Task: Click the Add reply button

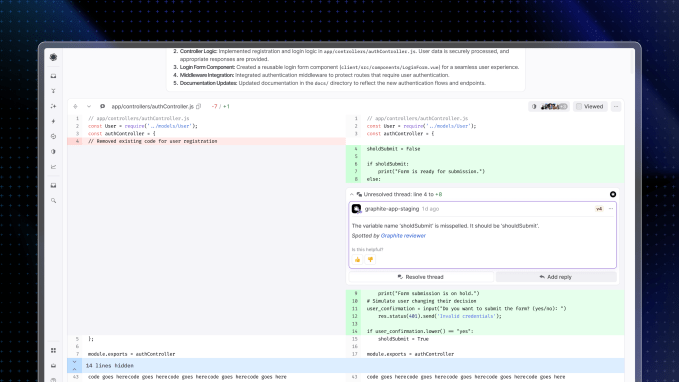Action: (x=556, y=277)
